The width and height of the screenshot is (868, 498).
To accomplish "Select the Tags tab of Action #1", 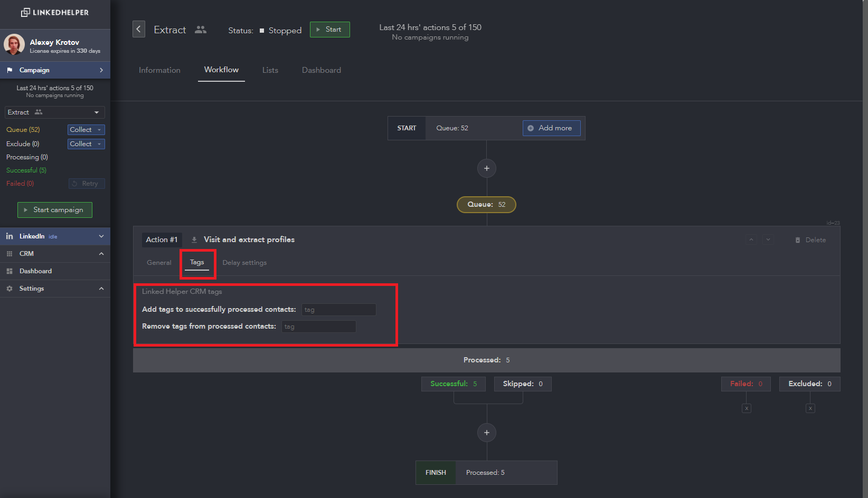I will [x=197, y=262].
